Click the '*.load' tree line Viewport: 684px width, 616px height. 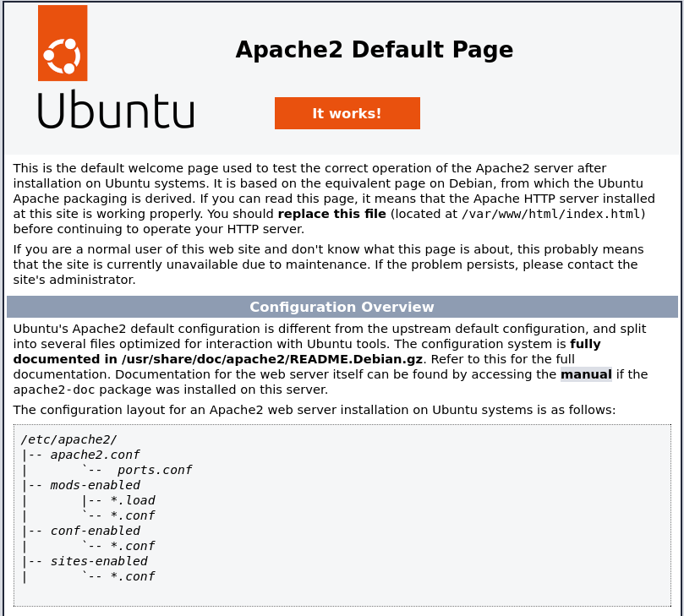click(133, 500)
